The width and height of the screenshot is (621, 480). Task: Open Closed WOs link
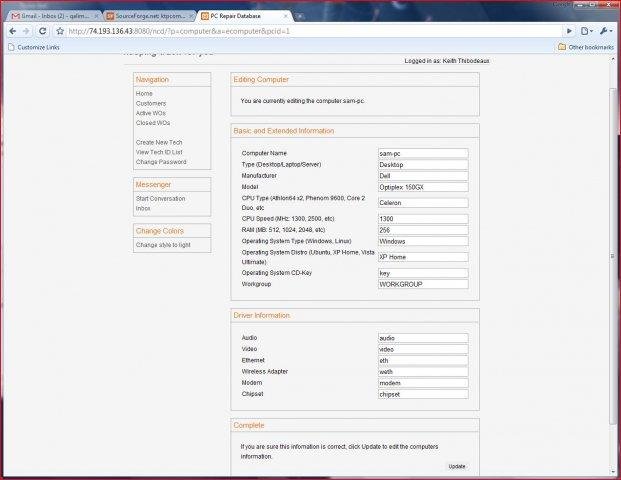153,123
